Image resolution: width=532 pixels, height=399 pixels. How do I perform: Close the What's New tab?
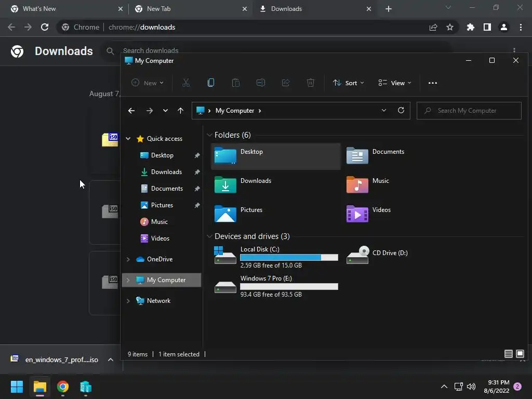coord(121,9)
